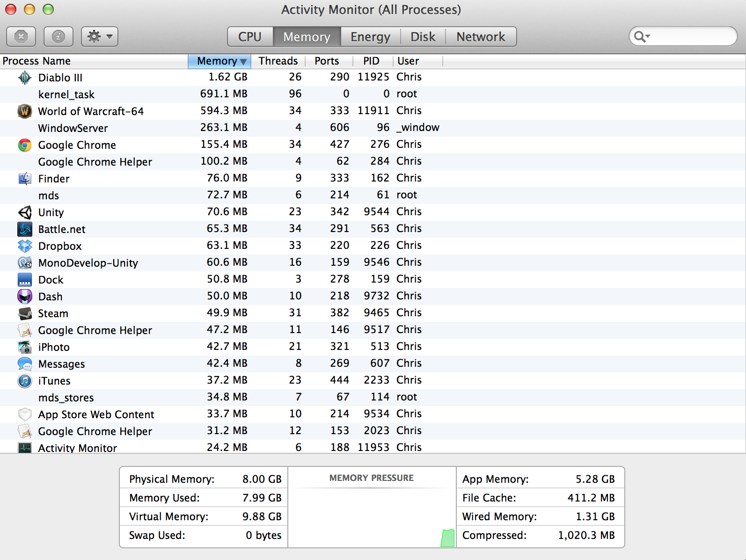Click File Cache 411.2 MB value
The width and height of the screenshot is (746, 560).
coord(591,498)
